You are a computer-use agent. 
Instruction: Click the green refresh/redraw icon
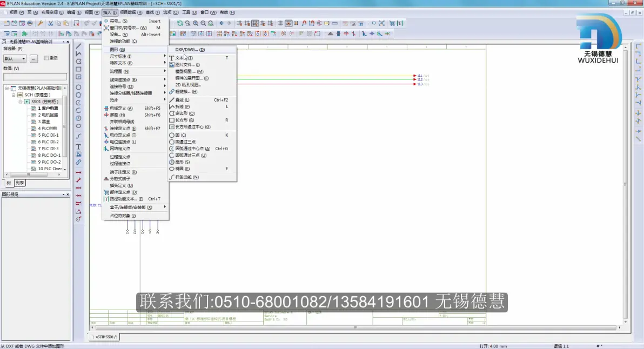click(x=180, y=23)
